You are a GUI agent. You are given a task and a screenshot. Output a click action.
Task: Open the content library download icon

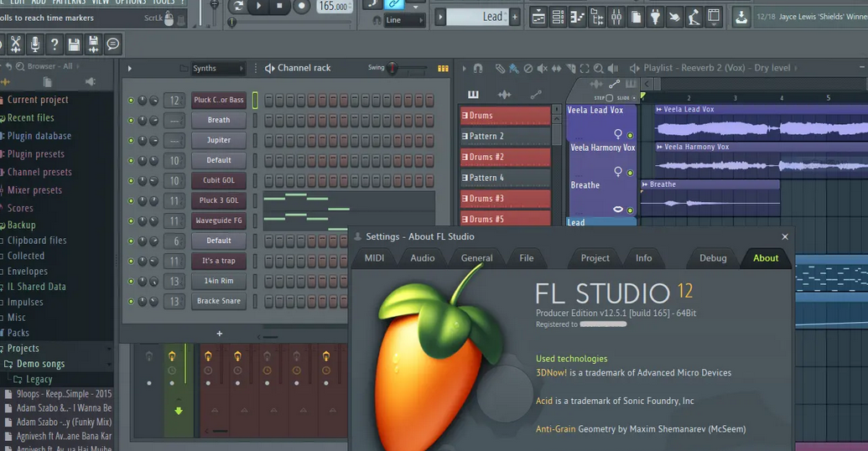(x=741, y=17)
